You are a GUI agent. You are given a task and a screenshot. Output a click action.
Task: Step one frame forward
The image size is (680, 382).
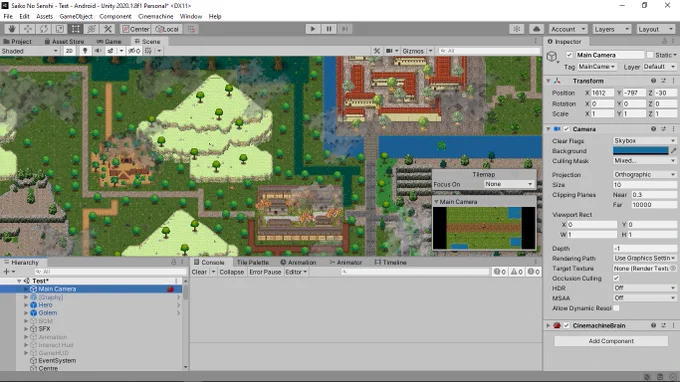pyautogui.click(x=345, y=29)
